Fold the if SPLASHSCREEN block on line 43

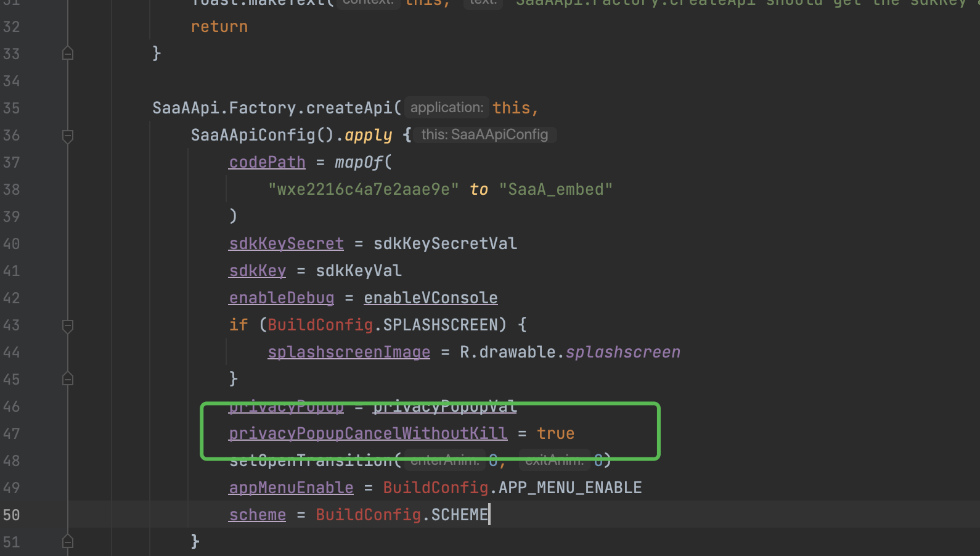[68, 325]
